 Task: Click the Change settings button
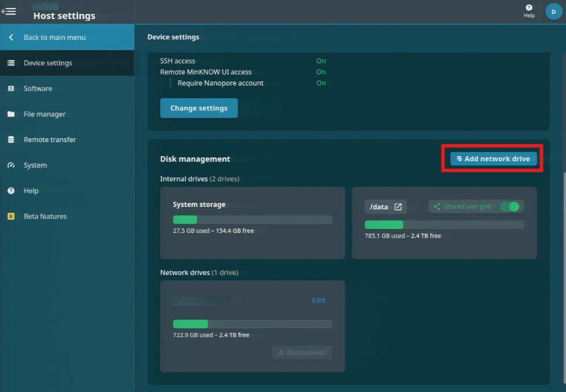click(x=199, y=108)
